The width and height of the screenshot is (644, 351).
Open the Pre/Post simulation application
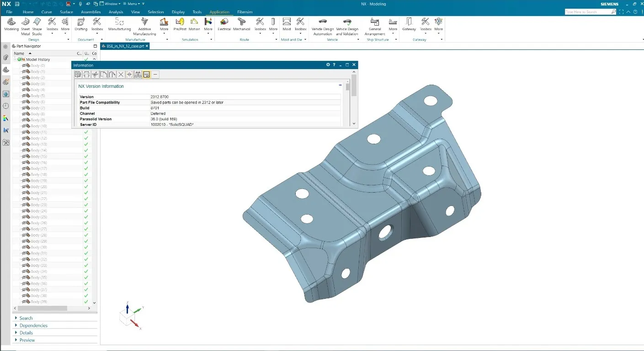[180, 24]
